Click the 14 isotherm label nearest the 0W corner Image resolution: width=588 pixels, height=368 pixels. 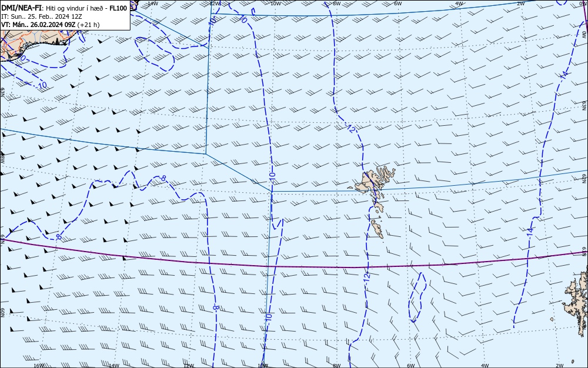564,75
